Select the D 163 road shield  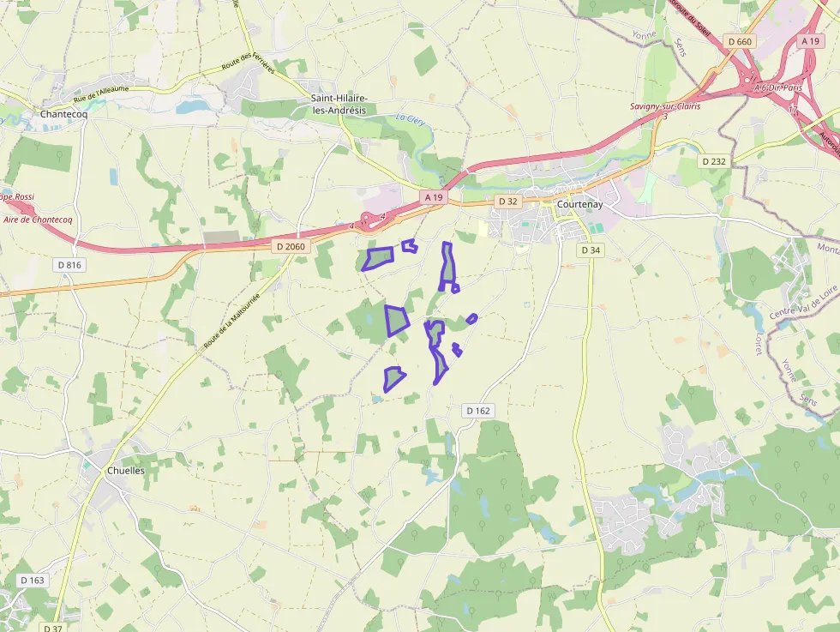33,580
